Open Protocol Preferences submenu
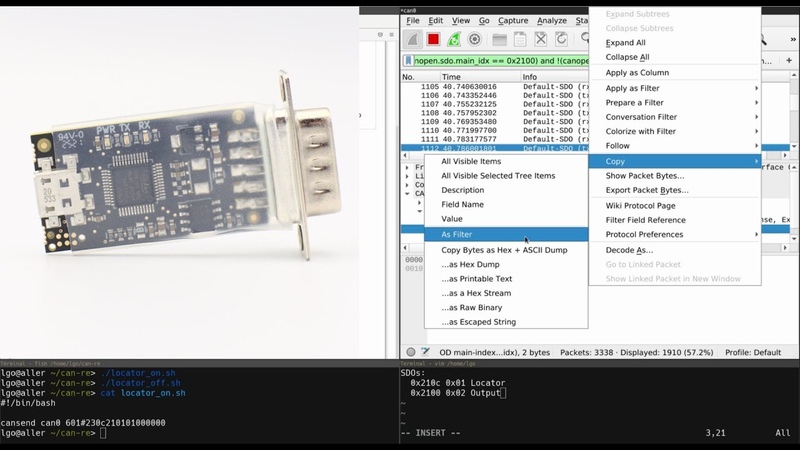800x450 pixels. [x=675, y=234]
